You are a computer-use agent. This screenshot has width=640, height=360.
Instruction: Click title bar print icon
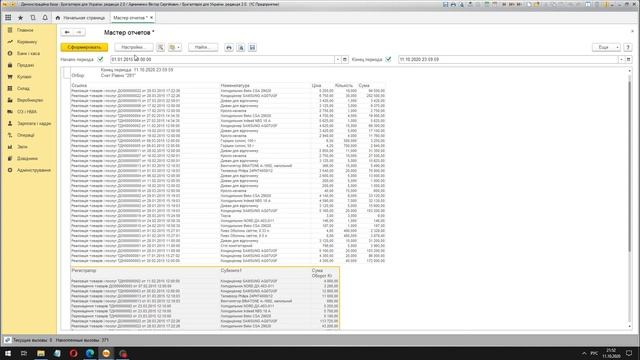tap(453, 4)
